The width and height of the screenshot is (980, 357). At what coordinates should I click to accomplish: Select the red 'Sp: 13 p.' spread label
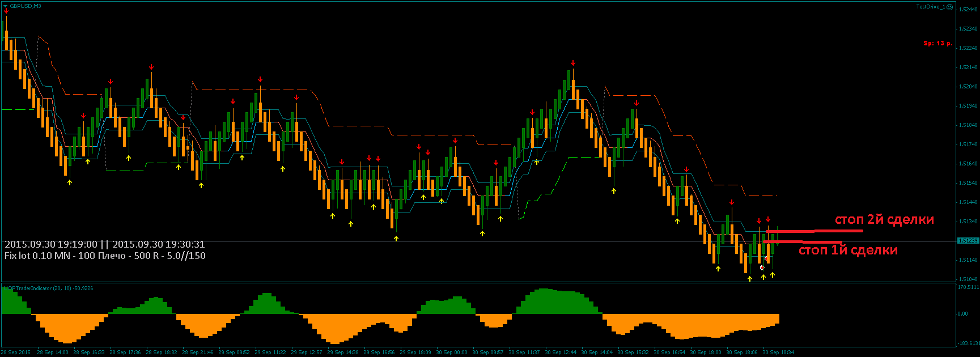[938, 43]
